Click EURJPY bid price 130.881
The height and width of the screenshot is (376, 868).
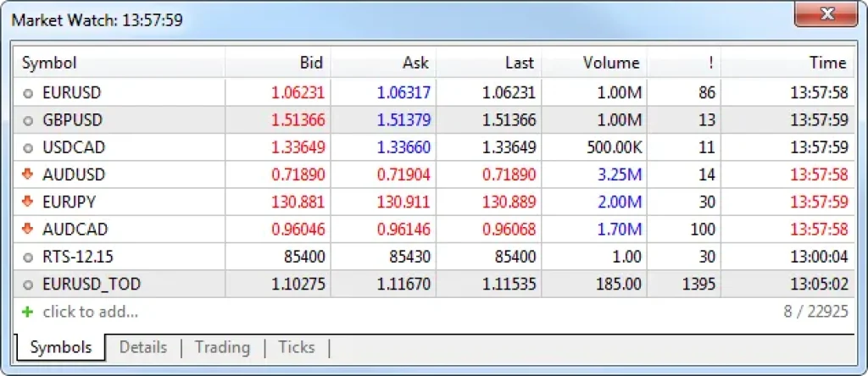[298, 202]
